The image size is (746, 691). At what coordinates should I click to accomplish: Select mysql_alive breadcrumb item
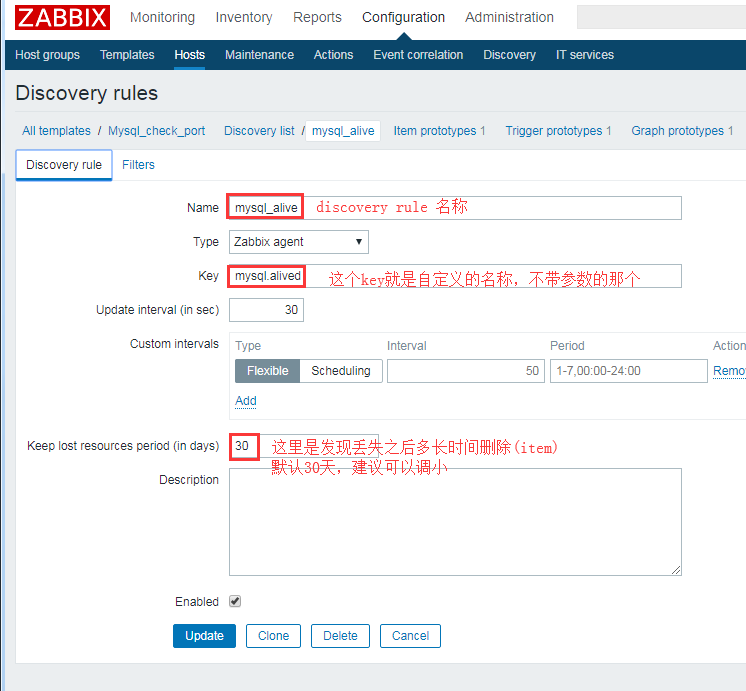(343, 131)
